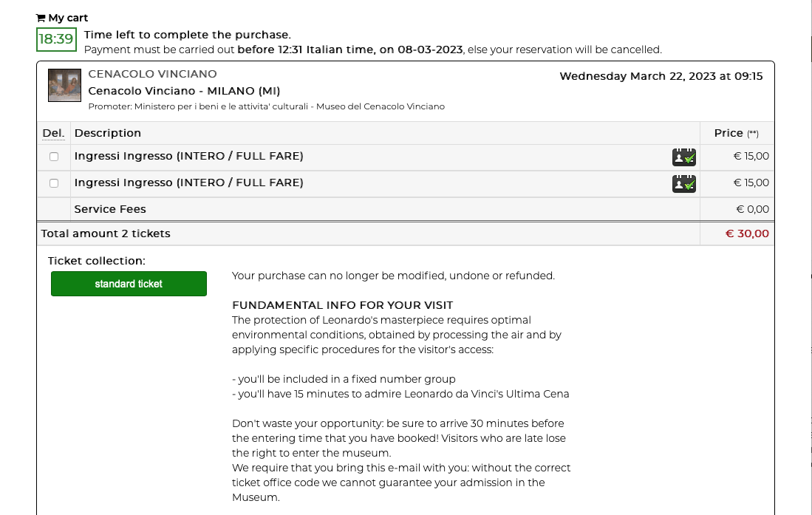812x515 pixels.
Task: Click the nominative ticket icon on second row
Action: [683, 183]
